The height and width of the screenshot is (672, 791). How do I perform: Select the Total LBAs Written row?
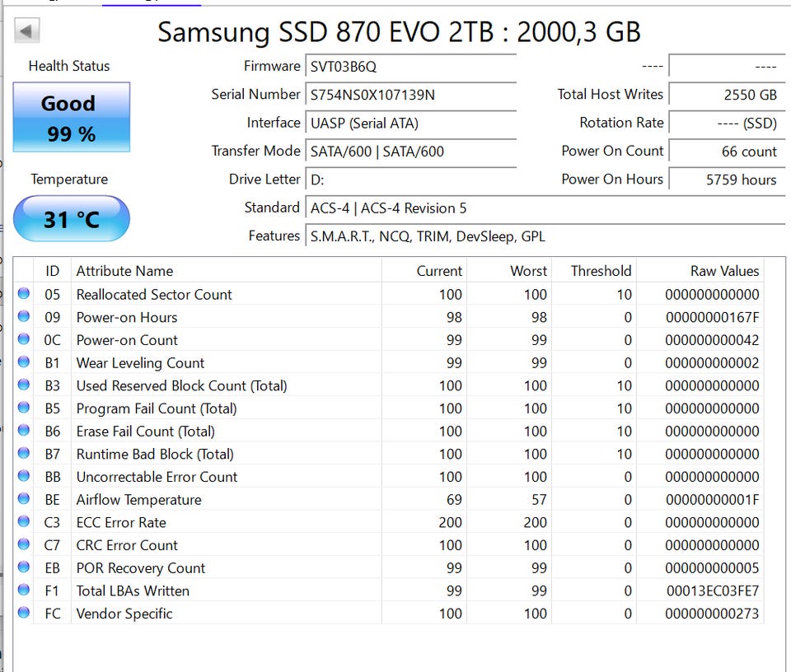pyautogui.click(x=388, y=590)
